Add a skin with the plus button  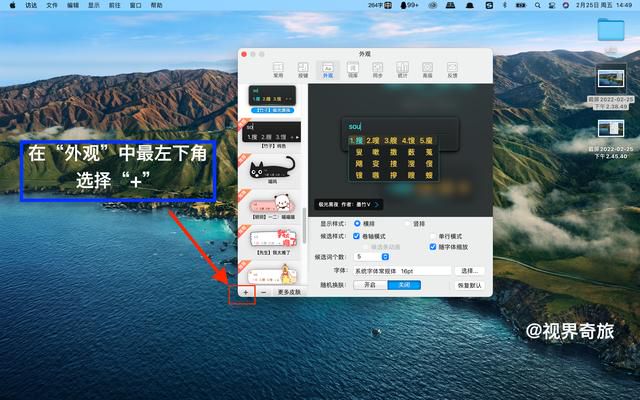(x=246, y=292)
